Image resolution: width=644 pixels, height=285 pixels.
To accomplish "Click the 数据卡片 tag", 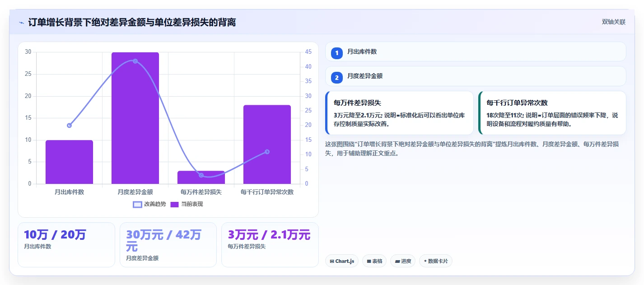I will [x=436, y=261].
